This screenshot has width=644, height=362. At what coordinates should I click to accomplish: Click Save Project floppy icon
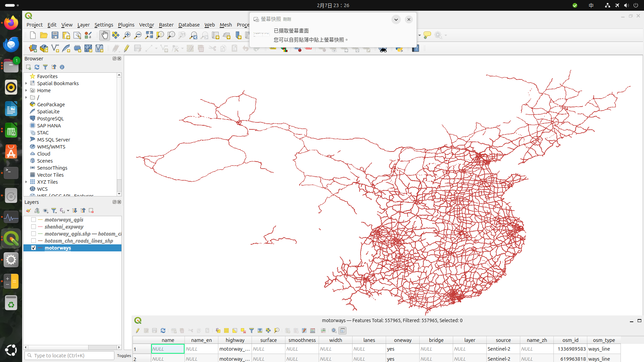click(x=55, y=35)
